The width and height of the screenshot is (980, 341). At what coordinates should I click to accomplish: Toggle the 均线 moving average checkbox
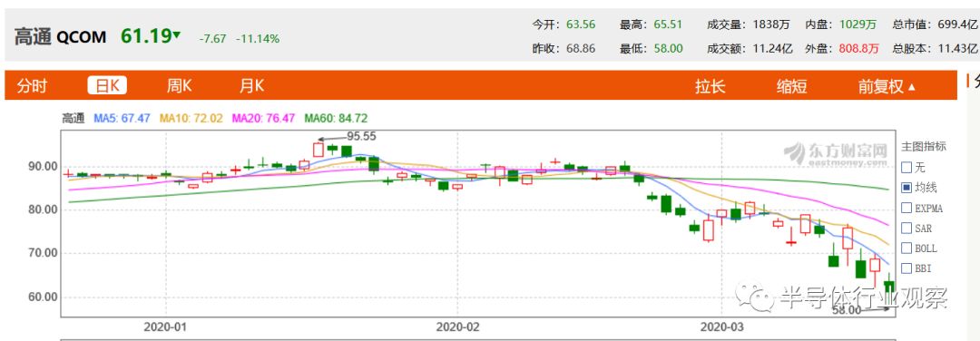click(906, 188)
